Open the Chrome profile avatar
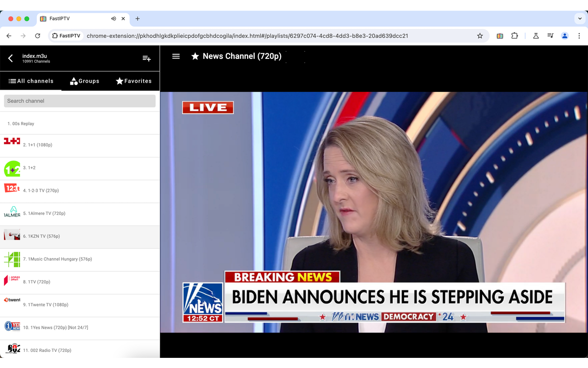The width and height of the screenshot is (588, 368). [565, 36]
